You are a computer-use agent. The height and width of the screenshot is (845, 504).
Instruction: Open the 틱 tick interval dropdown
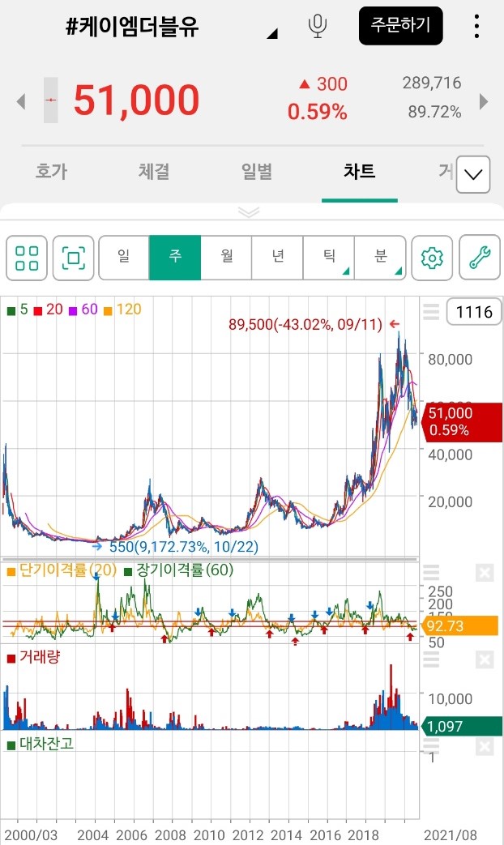(x=329, y=258)
